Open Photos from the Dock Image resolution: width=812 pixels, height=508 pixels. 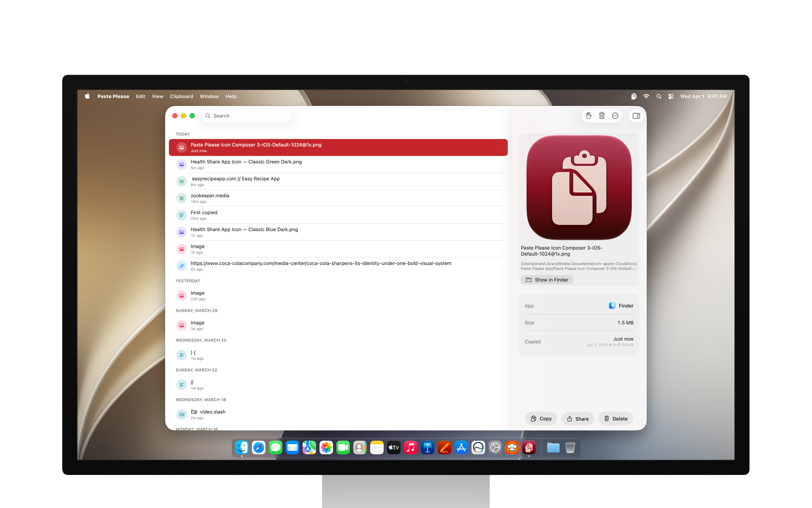pos(326,448)
